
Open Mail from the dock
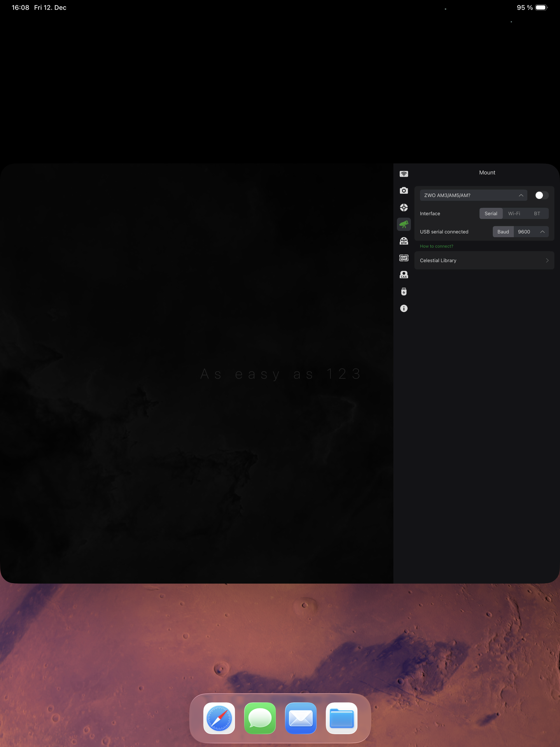[x=301, y=718]
